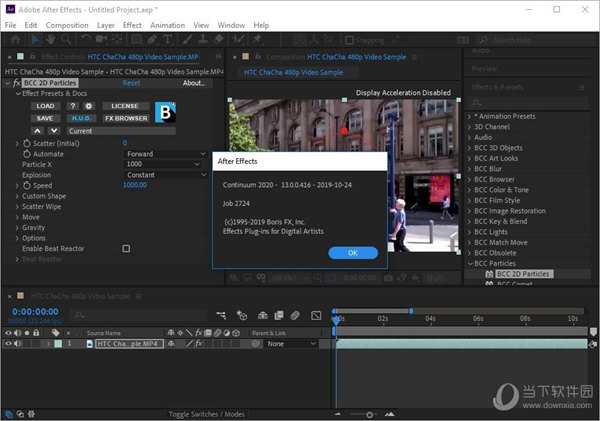Viewport: 600px width, 421px height.
Task: Toggle layer 1 video eye visibility
Action: point(8,344)
